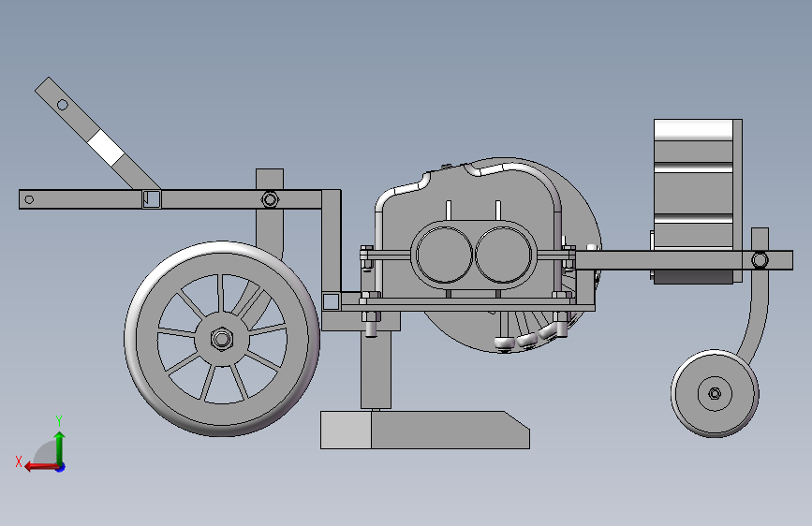Viewport: 812px width, 526px height.
Task: Select the large spoked front wheel
Action: 222,339
